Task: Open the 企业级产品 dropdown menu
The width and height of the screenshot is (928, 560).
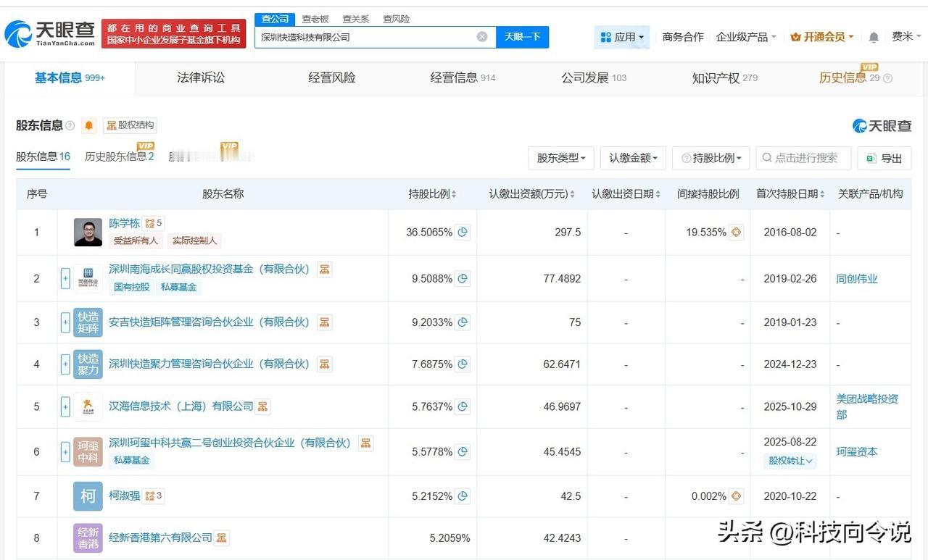Action: click(x=746, y=37)
